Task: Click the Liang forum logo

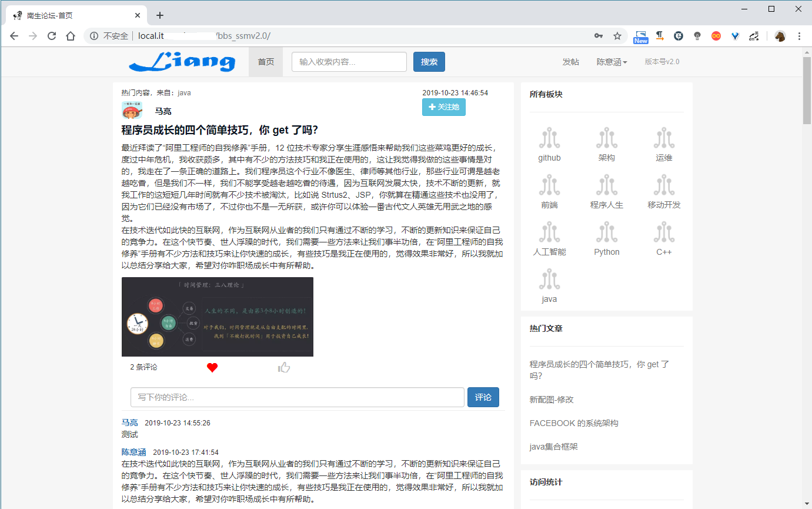Action: pos(182,62)
